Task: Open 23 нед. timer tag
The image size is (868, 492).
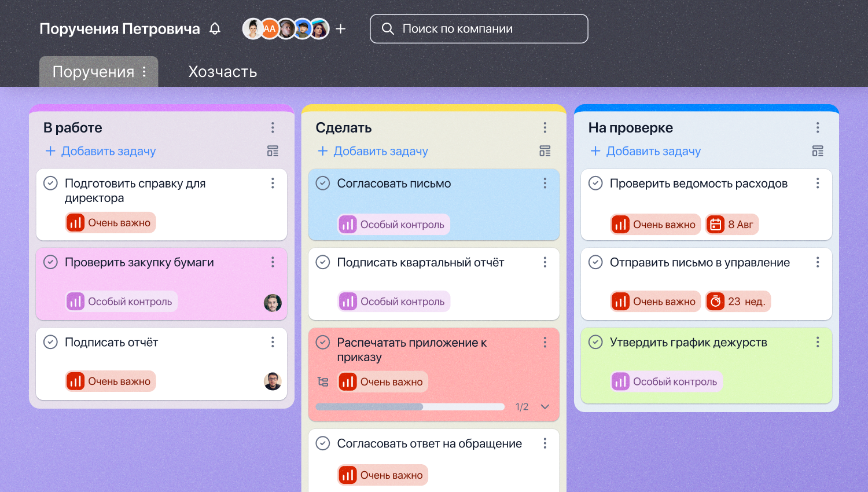Action: [x=738, y=302]
